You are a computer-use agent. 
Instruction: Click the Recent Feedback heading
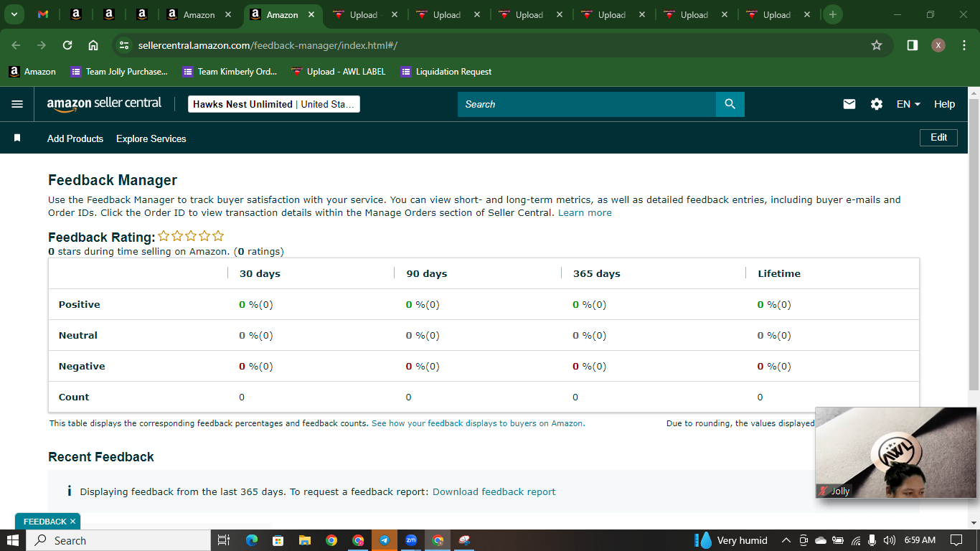101,457
